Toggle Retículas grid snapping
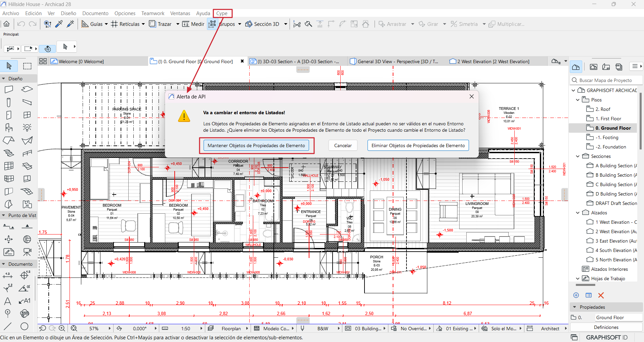Screen dimensions: 644x342 [x=125, y=24]
